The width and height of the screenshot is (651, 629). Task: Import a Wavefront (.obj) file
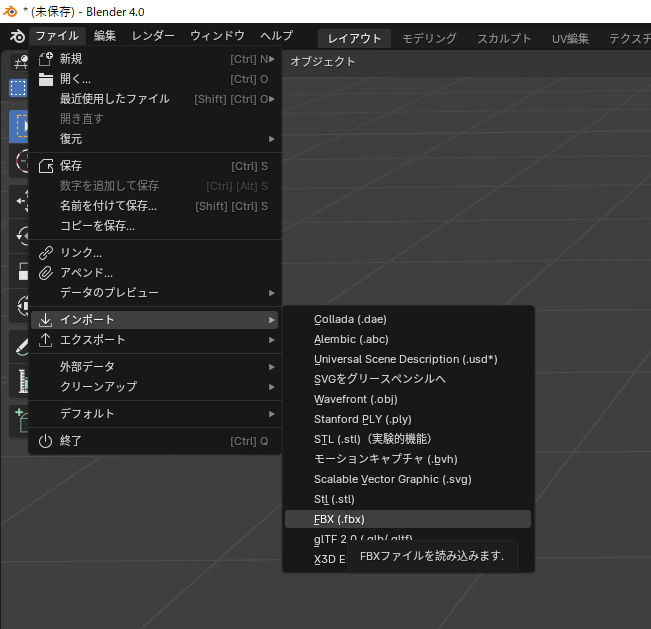(x=408, y=399)
